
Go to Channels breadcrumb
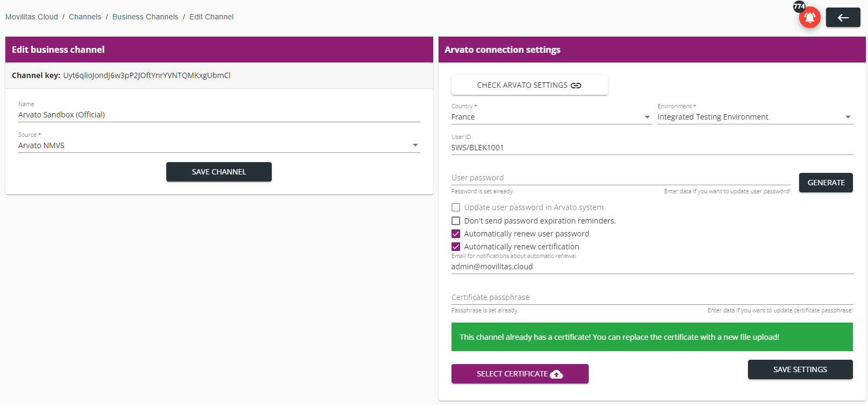(85, 17)
